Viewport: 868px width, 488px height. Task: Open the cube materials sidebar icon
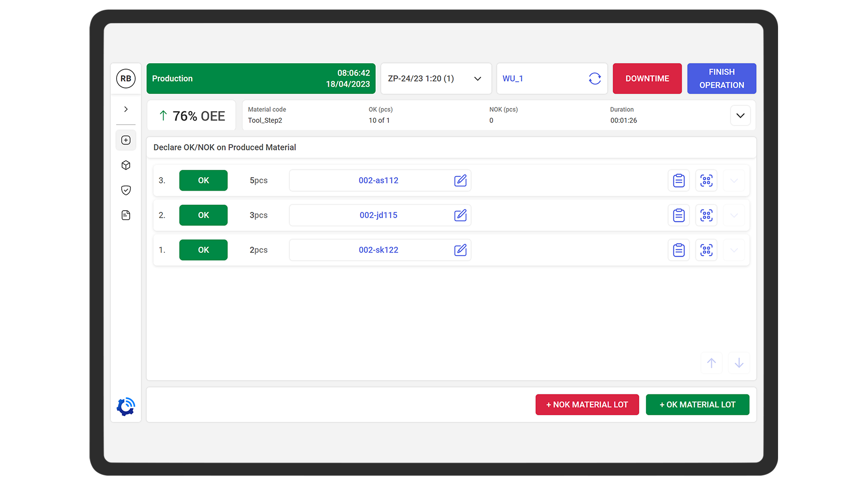[126, 165]
